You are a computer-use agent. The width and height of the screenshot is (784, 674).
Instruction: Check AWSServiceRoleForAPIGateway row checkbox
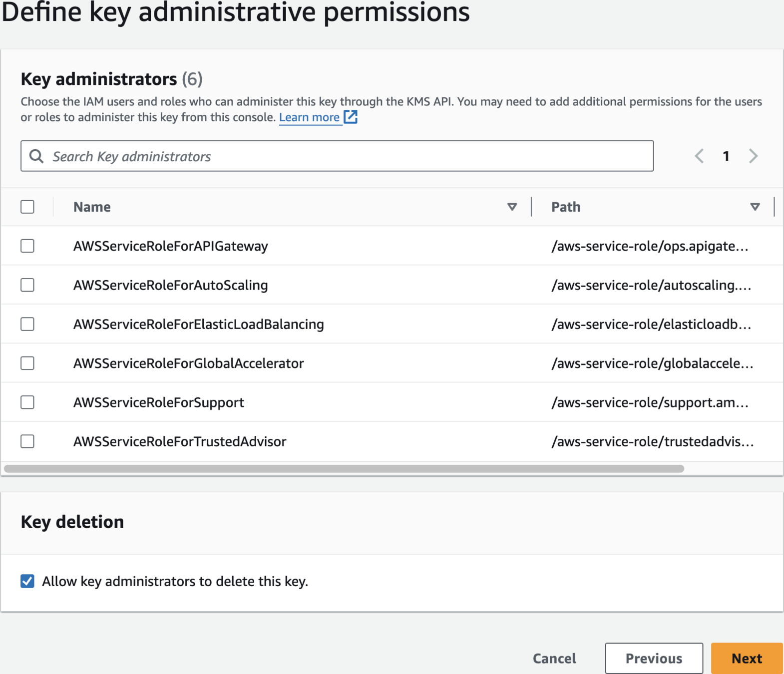27,246
